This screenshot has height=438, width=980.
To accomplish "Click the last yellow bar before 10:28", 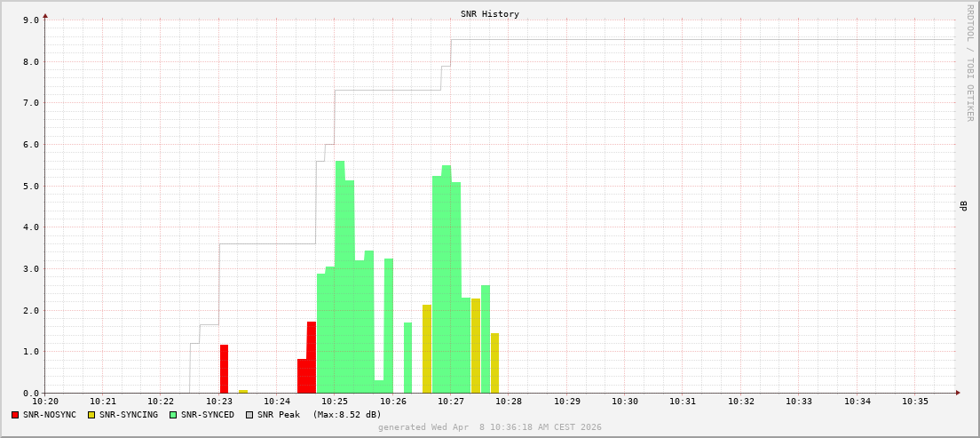I will click(x=494, y=363).
